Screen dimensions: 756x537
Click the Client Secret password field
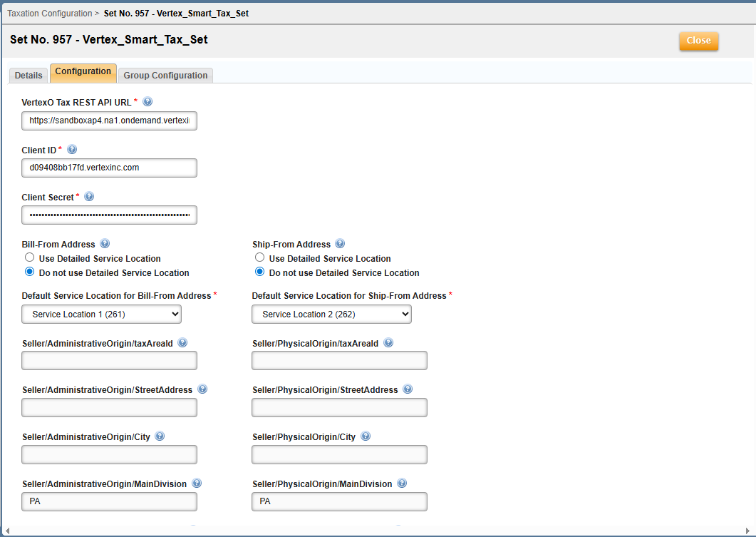pos(110,215)
